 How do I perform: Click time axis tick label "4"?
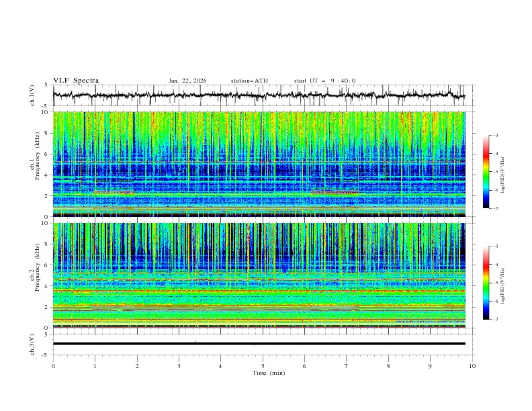(x=220, y=366)
